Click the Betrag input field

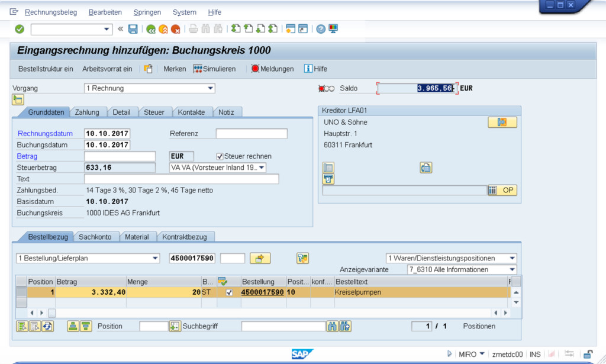(120, 156)
